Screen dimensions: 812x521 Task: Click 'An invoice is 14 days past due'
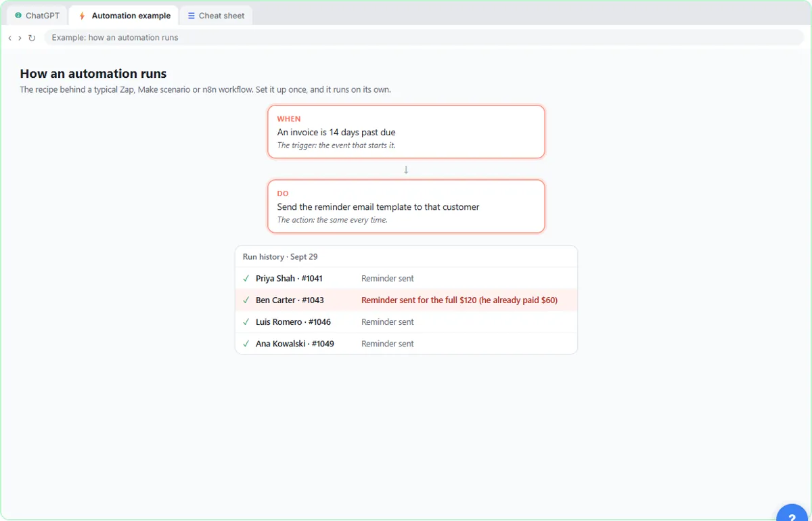(x=336, y=132)
